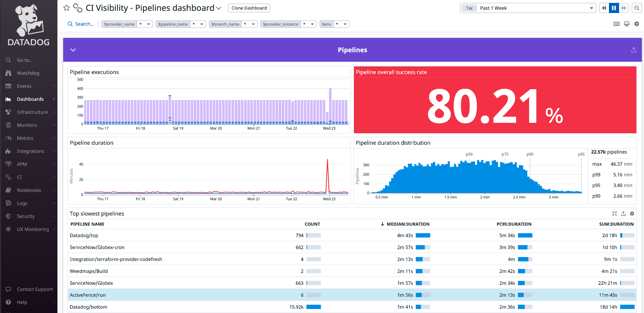Expand the $env template variable dropdown
Image resolution: width=644 pixels, height=313 pixels.
[345, 24]
